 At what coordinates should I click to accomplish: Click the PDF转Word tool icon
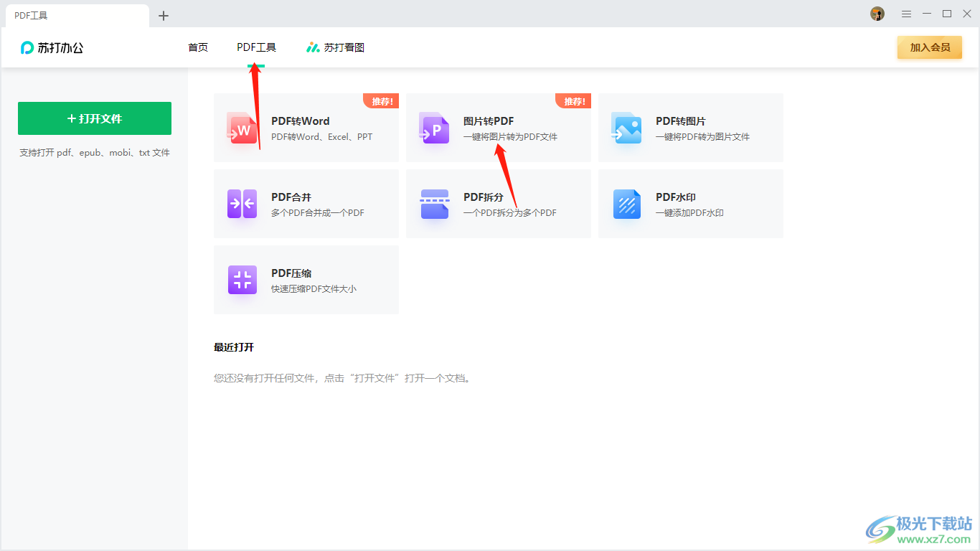point(242,128)
